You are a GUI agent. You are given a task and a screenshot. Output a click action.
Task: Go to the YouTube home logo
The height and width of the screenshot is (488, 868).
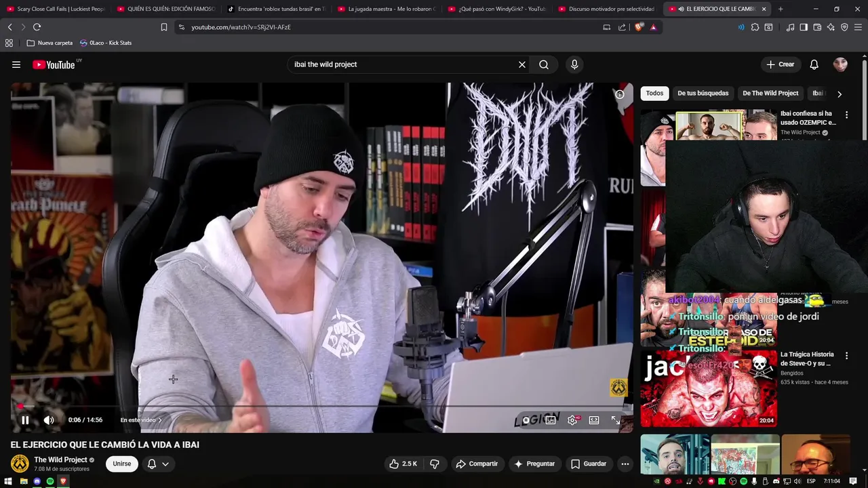coord(54,64)
